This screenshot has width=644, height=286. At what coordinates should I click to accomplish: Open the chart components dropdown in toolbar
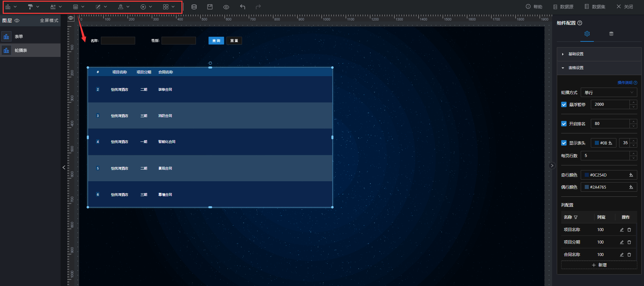pyautogui.click(x=11, y=7)
